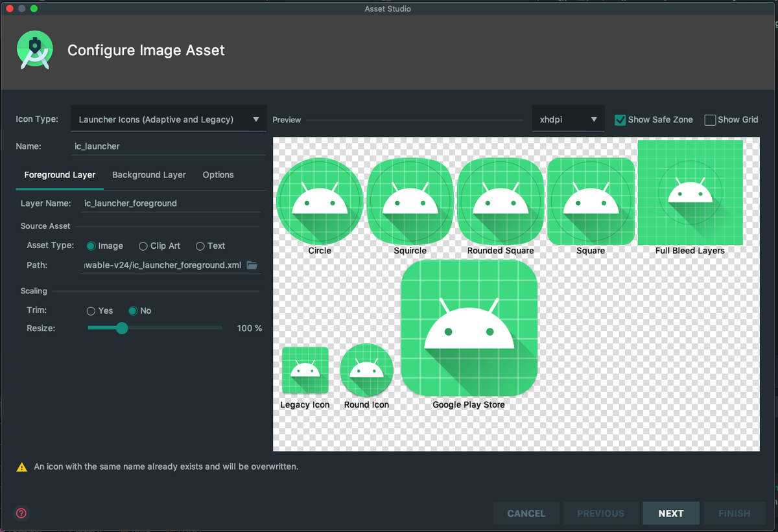
Task: Click the Android Studio logo in header
Action: click(35, 51)
